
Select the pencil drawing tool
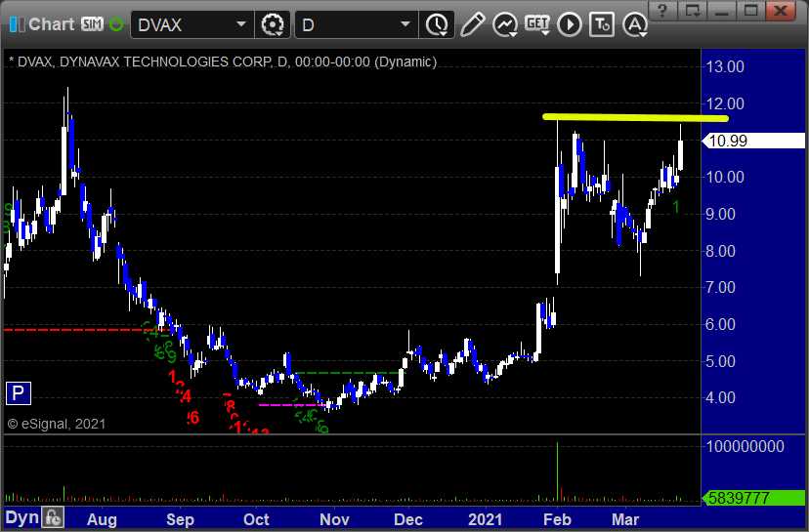472,24
